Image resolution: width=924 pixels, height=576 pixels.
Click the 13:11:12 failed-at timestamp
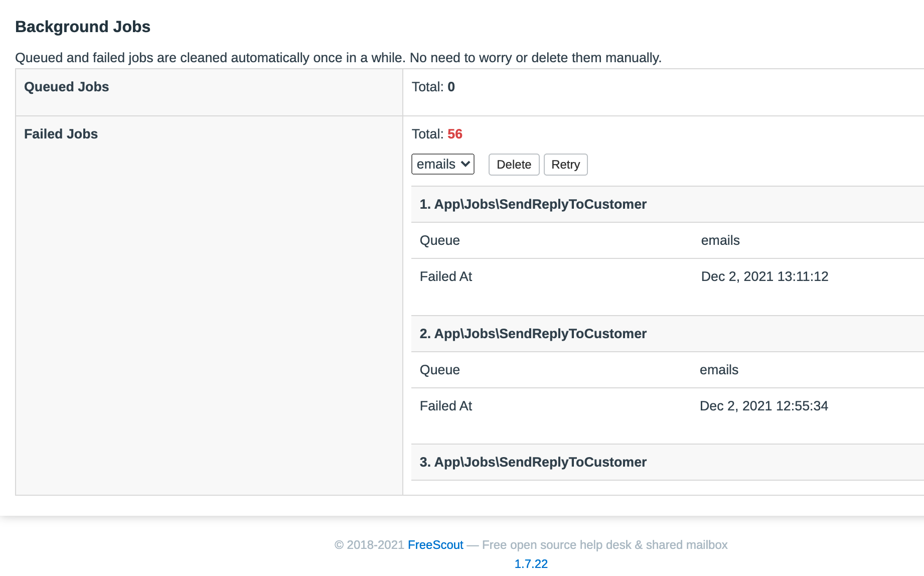(764, 276)
